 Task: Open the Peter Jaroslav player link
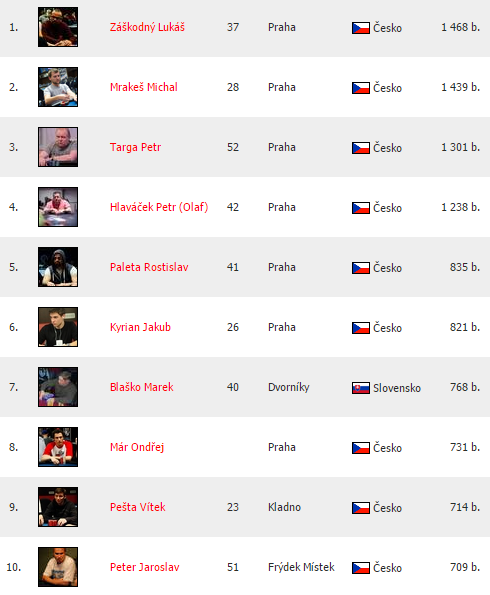pos(145,567)
